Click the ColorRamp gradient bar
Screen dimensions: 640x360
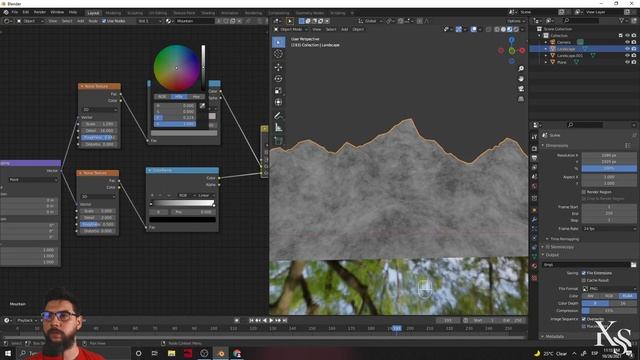coord(182,203)
